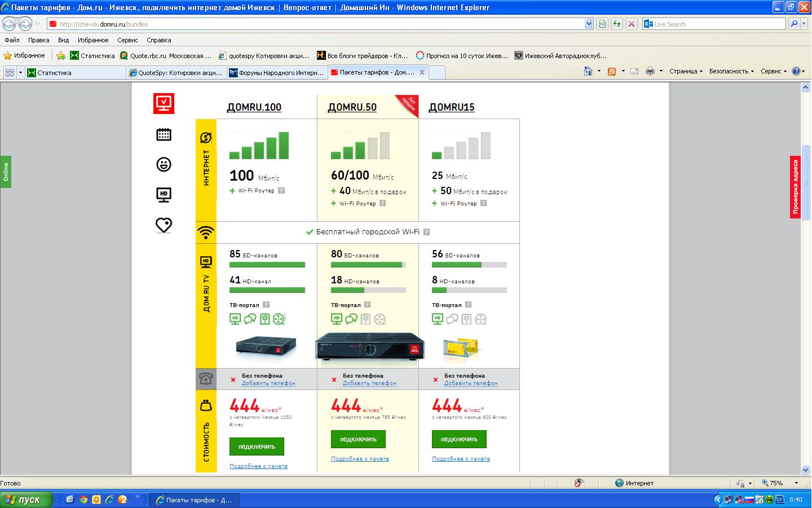Click Добавить телефон link under ДОМRU.50

(369, 383)
